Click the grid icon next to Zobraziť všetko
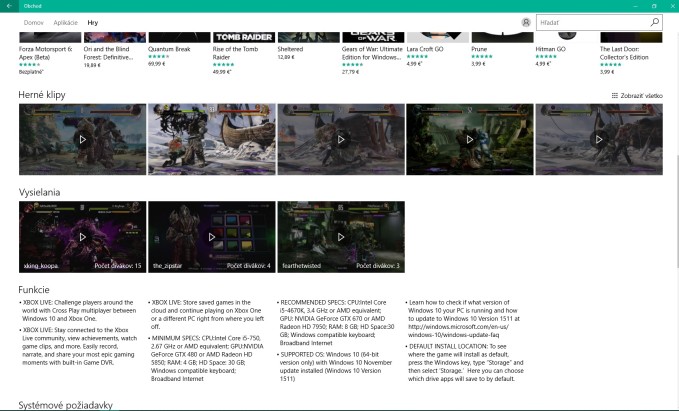The width and height of the screenshot is (679, 411). (614, 96)
